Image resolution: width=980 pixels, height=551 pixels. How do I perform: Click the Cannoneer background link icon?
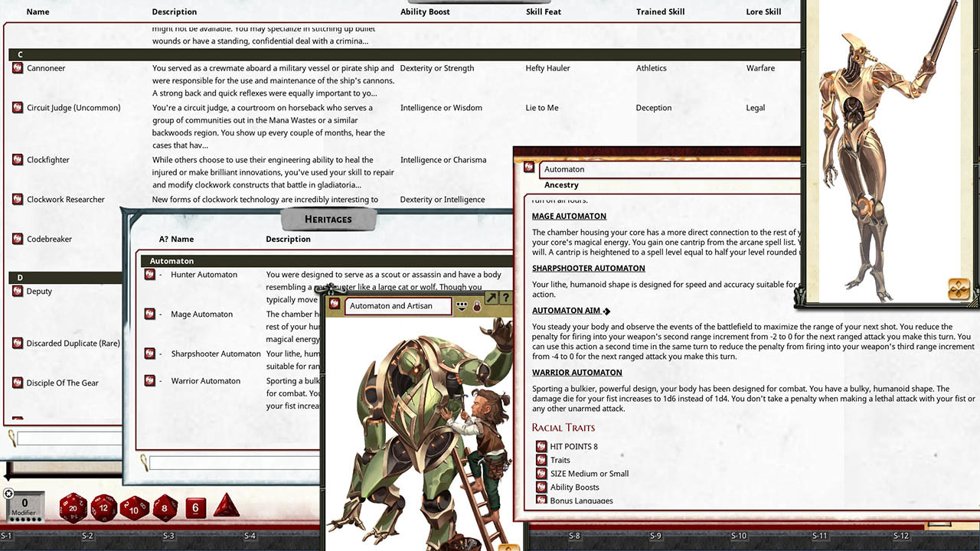click(x=17, y=68)
